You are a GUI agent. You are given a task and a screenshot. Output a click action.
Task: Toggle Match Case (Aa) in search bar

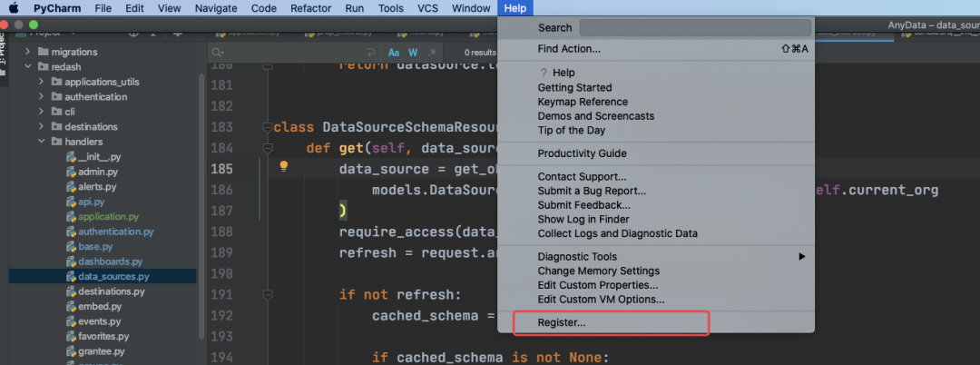[394, 53]
